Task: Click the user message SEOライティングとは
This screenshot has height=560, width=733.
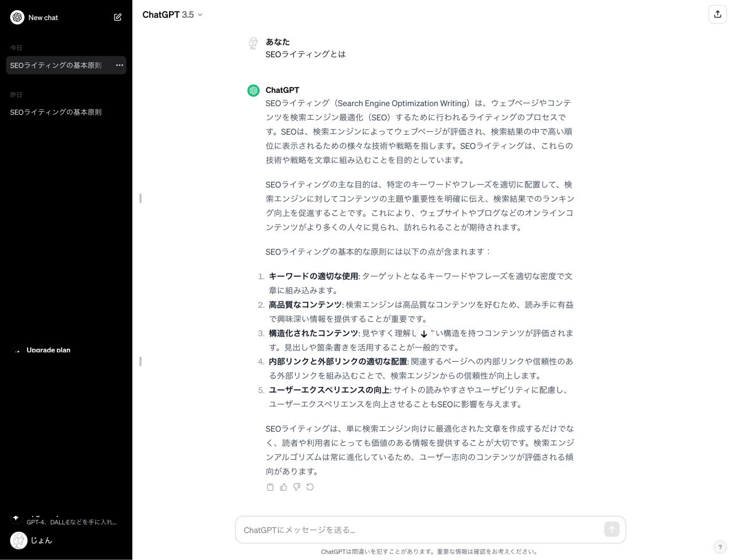Action: (x=305, y=54)
